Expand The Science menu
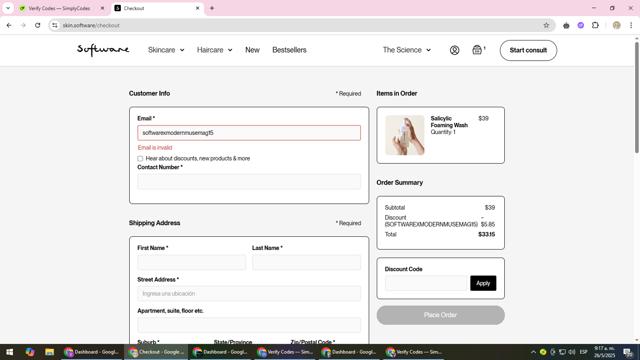Image resolution: width=640 pixels, height=360 pixels. [x=407, y=50]
